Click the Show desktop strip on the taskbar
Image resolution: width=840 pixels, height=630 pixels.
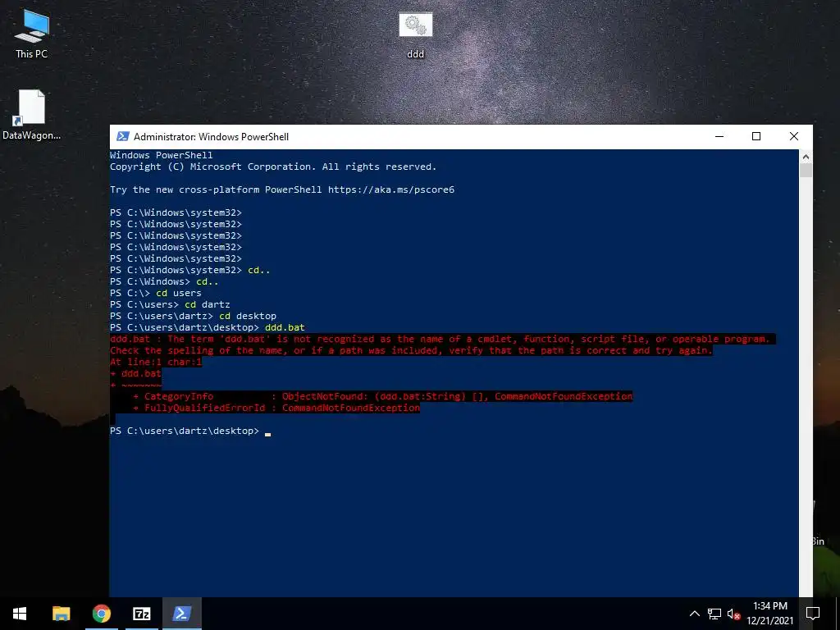click(838, 614)
